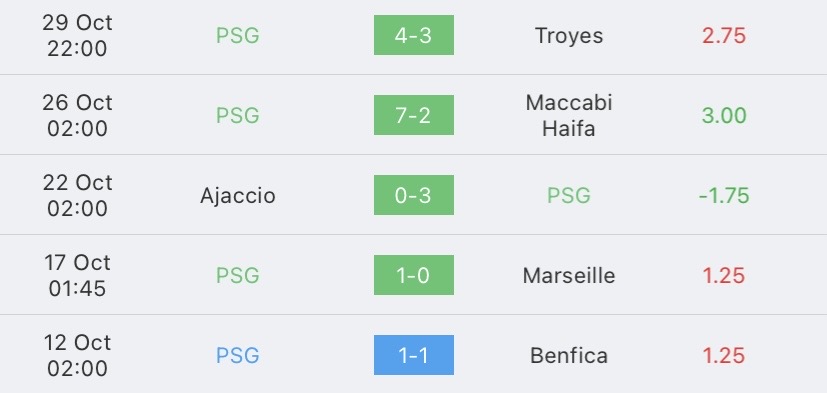Image resolution: width=827 pixels, height=393 pixels.
Task: Open the Benfica team link
Action: tap(569, 356)
